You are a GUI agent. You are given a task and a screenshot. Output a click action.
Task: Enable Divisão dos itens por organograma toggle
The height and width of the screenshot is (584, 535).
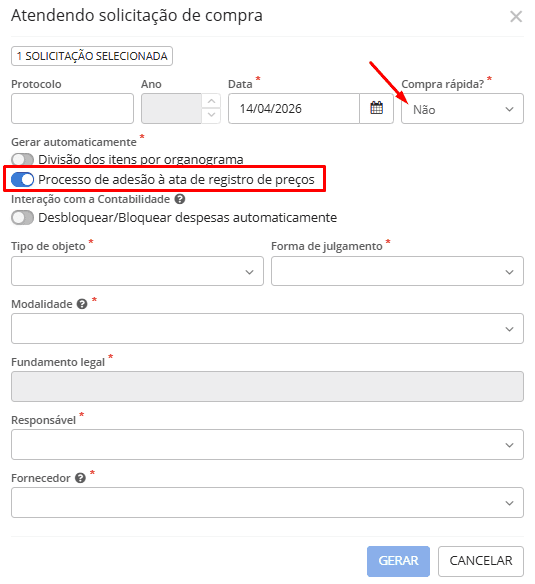(22, 159)
